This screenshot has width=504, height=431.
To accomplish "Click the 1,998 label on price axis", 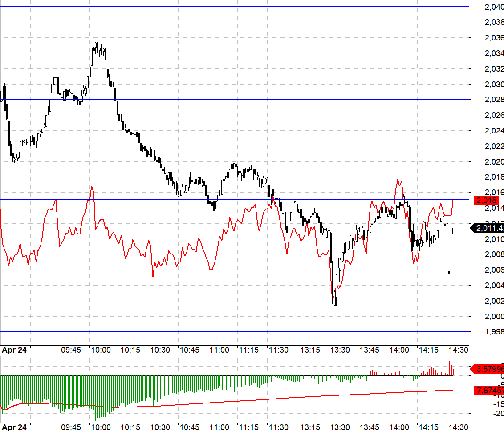I will point(494,332).
